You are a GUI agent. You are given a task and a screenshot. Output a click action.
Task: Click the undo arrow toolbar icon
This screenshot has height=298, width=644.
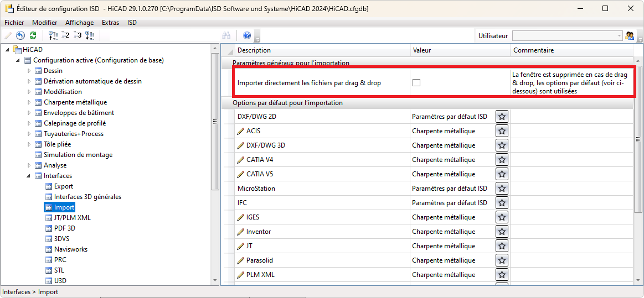click(20, 36)
